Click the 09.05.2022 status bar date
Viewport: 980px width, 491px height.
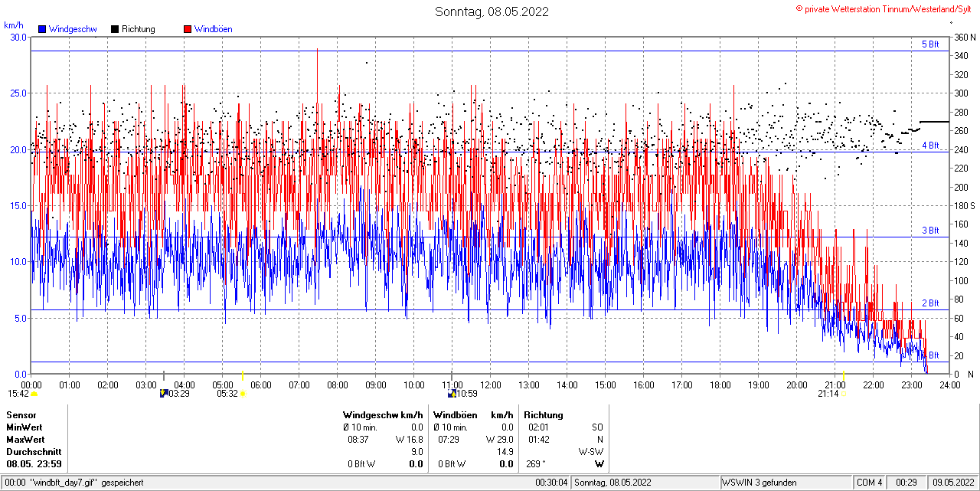click(x=952, y=483)
